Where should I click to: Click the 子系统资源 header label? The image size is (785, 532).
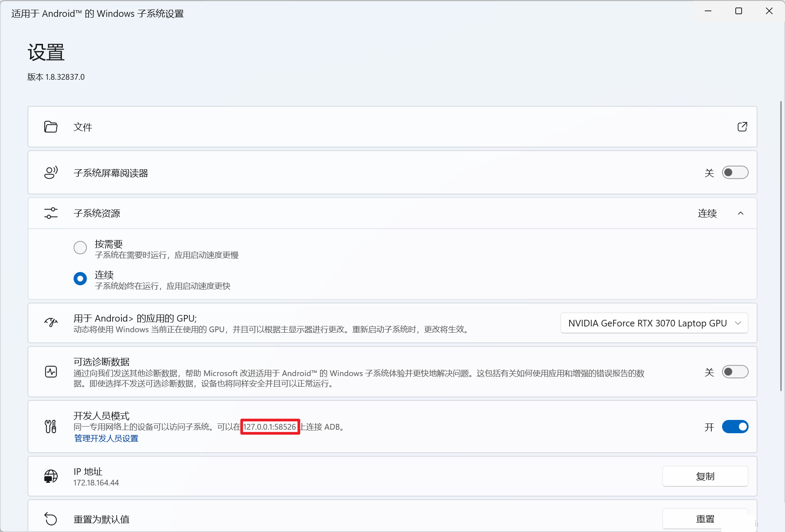point(97,214)
